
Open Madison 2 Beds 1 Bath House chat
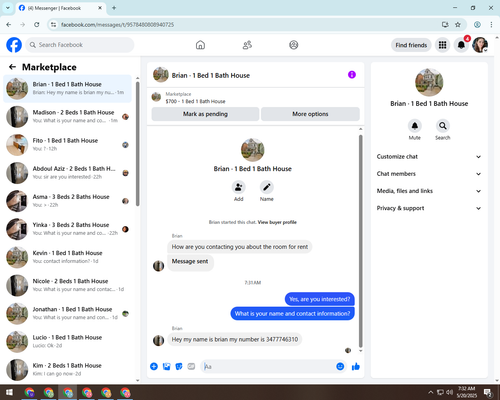[x=67, y=117]
